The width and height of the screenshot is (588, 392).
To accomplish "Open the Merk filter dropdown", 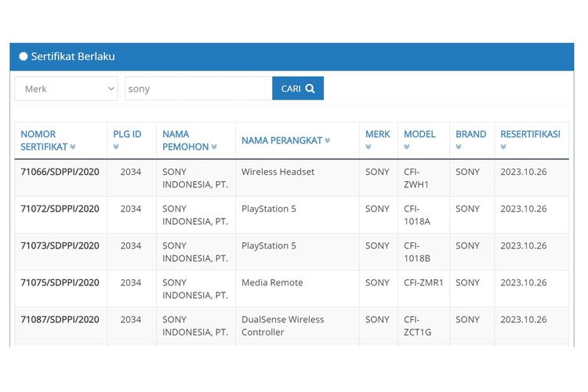I will coord(66,89).
